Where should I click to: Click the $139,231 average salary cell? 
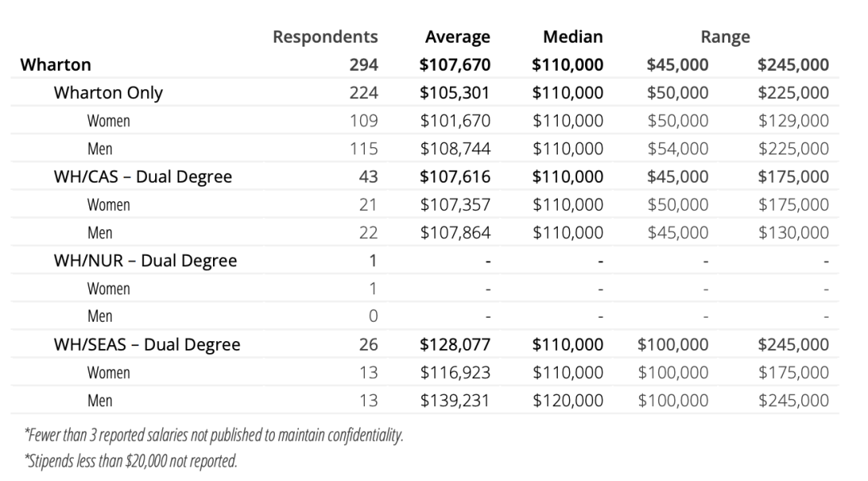[454, 401]
